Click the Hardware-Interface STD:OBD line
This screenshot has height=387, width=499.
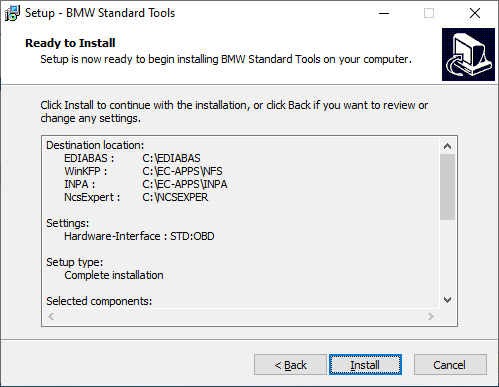tap(139, 236)
